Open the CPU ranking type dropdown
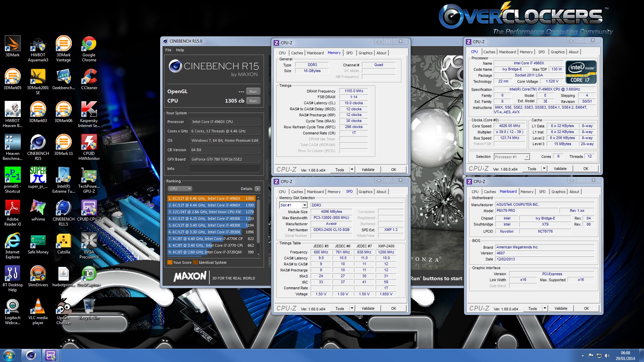Screen dimensions: 644x362 (x=180, y=189)
